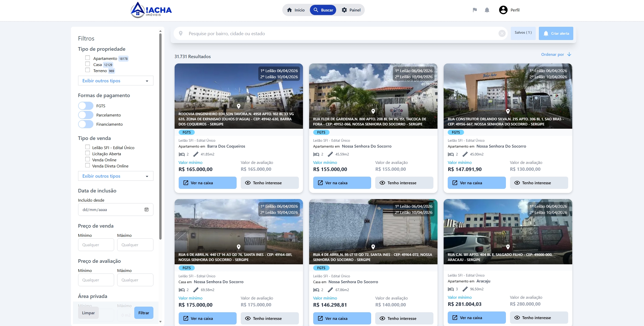Check Venda Direta Online option
The width and height of the screenshot is (644, 326).
pyautogui.click(x=88, y=165)
